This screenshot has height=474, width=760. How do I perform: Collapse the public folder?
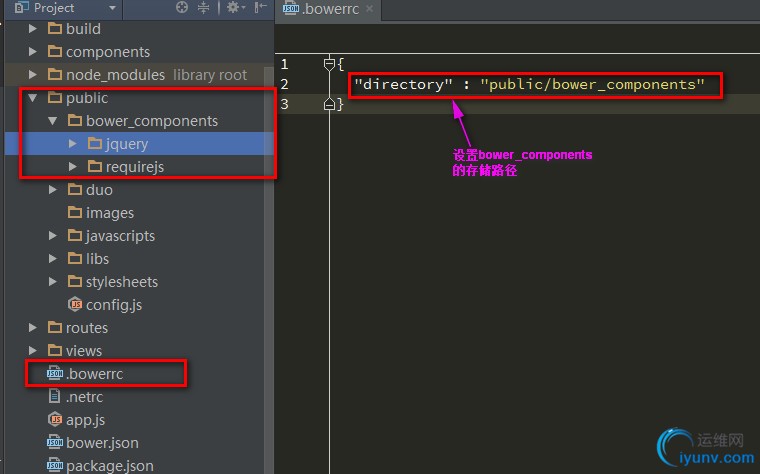[x=32, y=98]
